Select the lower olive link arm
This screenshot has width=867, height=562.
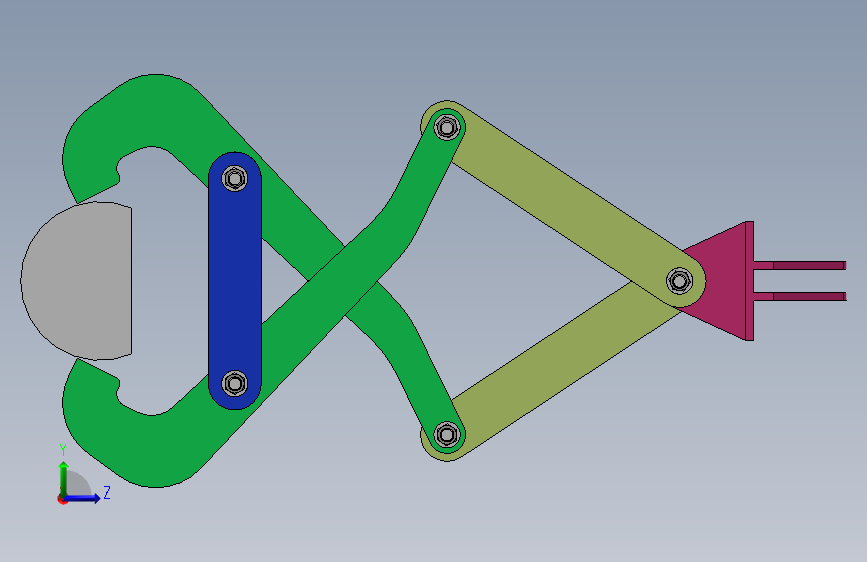553,365
